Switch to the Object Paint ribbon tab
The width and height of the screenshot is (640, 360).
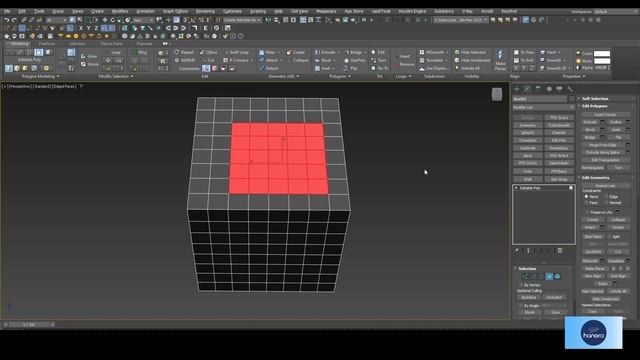[111, 44]
